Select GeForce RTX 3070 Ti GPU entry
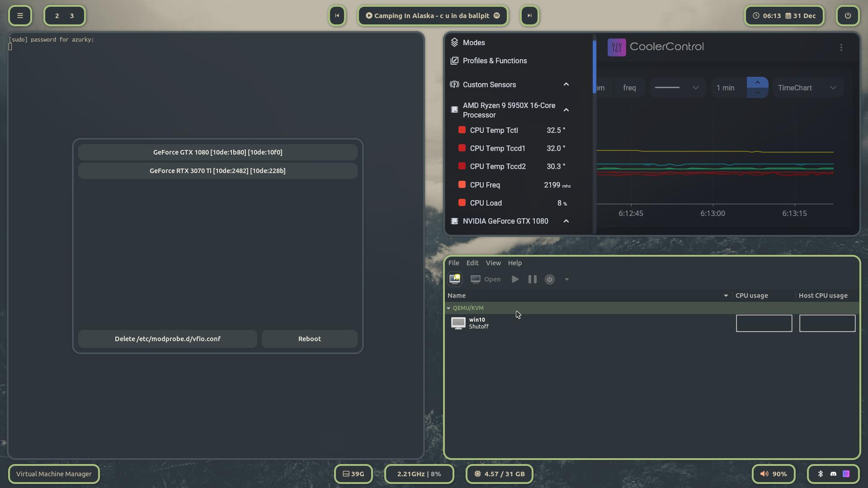Viewport: 868px width, 488px height. click(217, 171)
